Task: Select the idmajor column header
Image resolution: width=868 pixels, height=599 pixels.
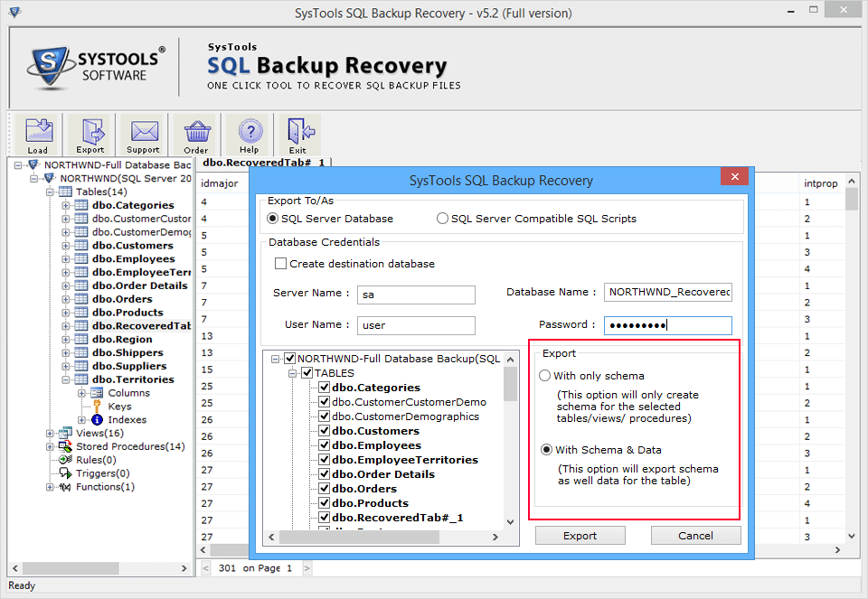Action: pos(220,183)
